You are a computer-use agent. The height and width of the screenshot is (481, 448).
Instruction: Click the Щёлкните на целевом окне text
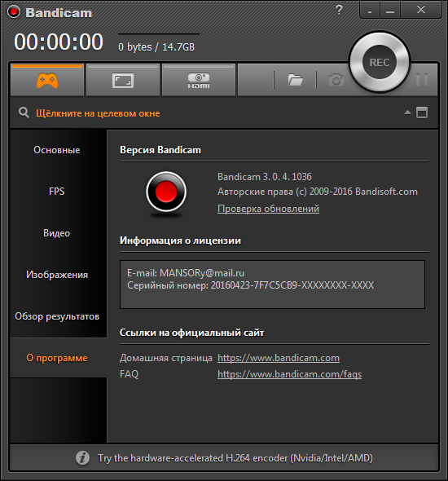point(98,113)
